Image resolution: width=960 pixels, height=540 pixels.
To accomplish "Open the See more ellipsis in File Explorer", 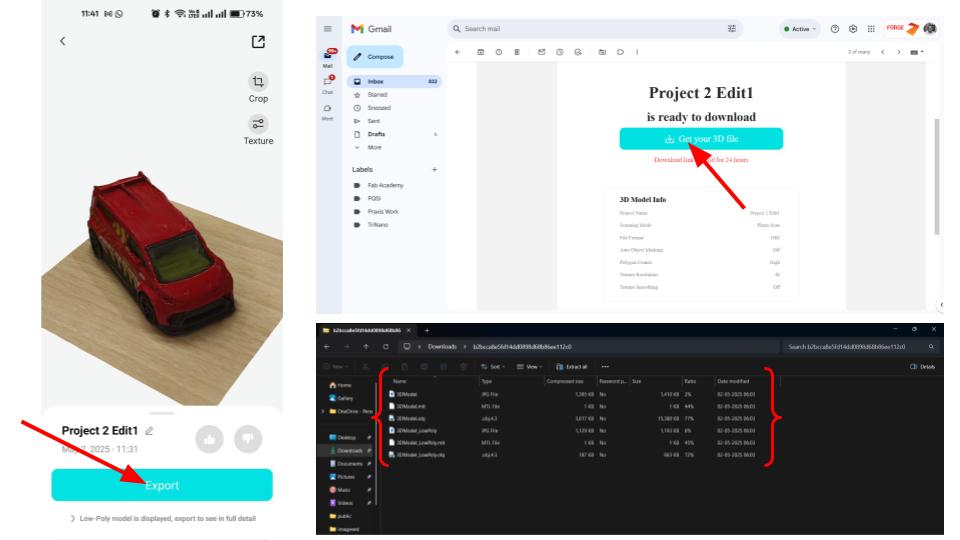I will [605, 367].
